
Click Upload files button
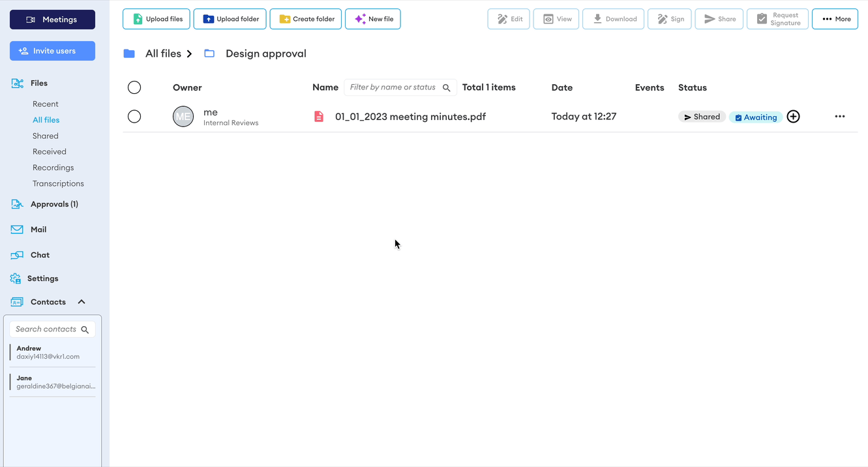pyautogui.click(x=157, y=19)
